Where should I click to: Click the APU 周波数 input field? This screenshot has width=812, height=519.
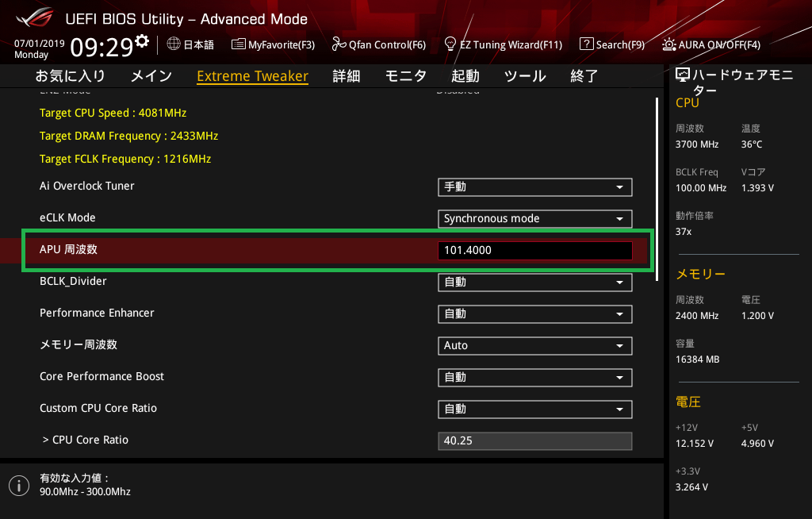click(x=535, y=251)
